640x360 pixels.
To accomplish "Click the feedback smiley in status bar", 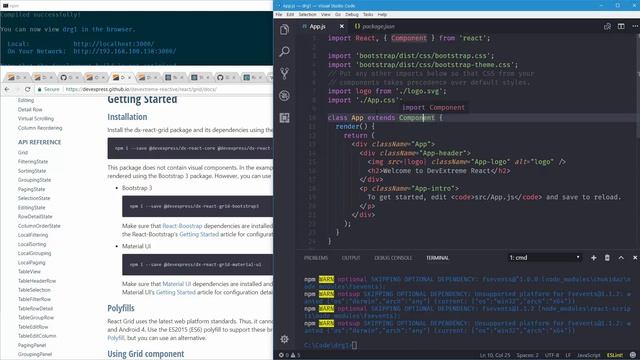I will (x=633, y=355).
